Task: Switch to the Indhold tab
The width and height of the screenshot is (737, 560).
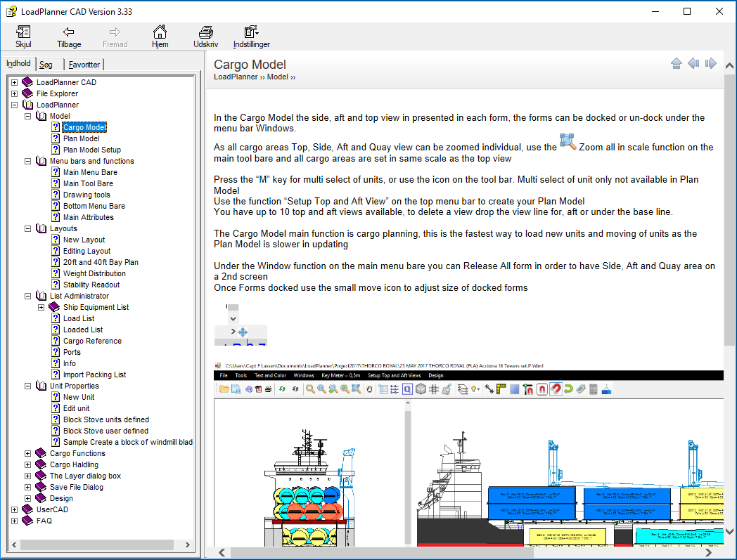Action: tap(18, 63)
